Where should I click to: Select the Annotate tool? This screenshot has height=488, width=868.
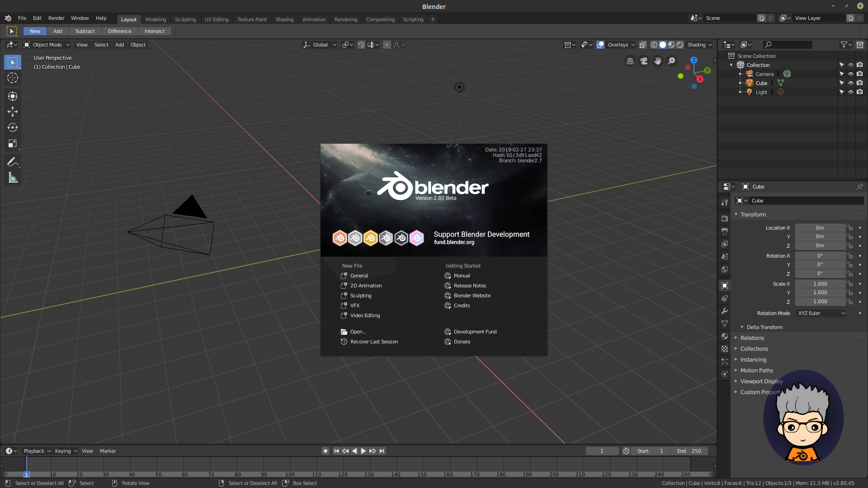[13, 162]
